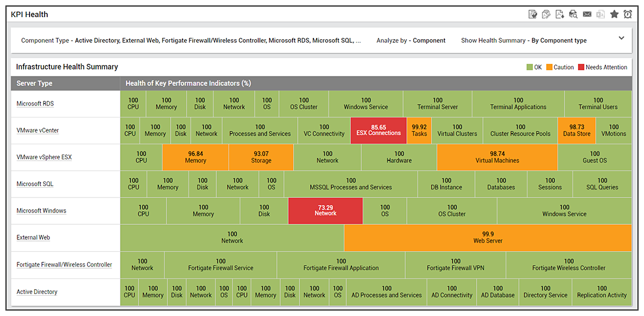Click MSSQL Processes and Services cell

coord(350,184)
